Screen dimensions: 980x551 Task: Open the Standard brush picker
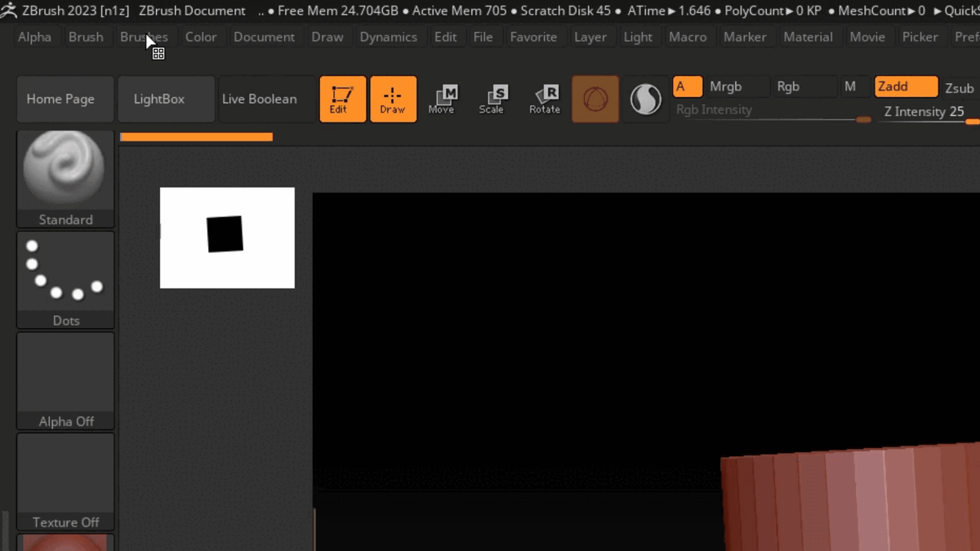(65, 179)
